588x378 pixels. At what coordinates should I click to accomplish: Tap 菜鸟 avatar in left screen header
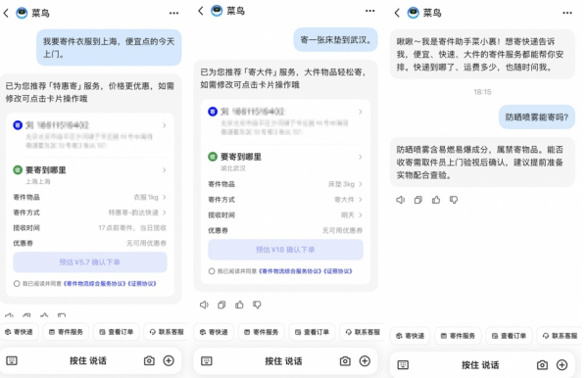(22, 13)
